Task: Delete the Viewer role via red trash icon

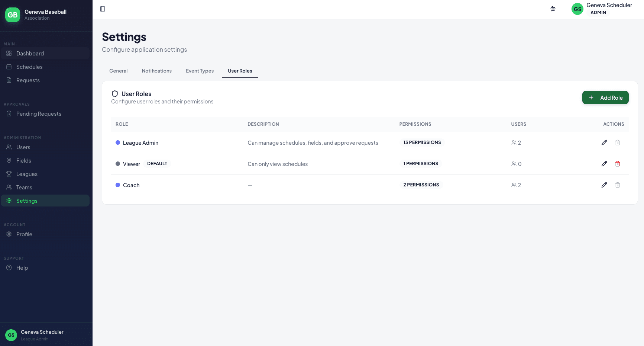Action: coord(618,164)
